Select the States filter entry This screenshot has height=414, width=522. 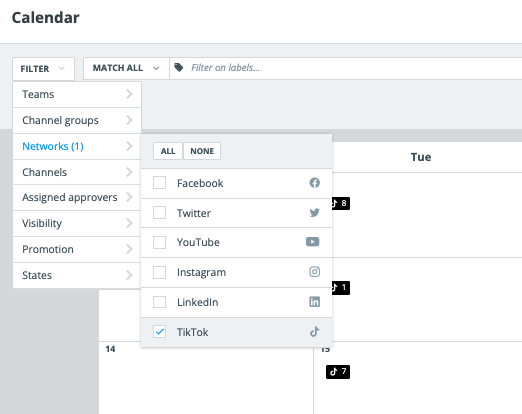pos(77,275)
